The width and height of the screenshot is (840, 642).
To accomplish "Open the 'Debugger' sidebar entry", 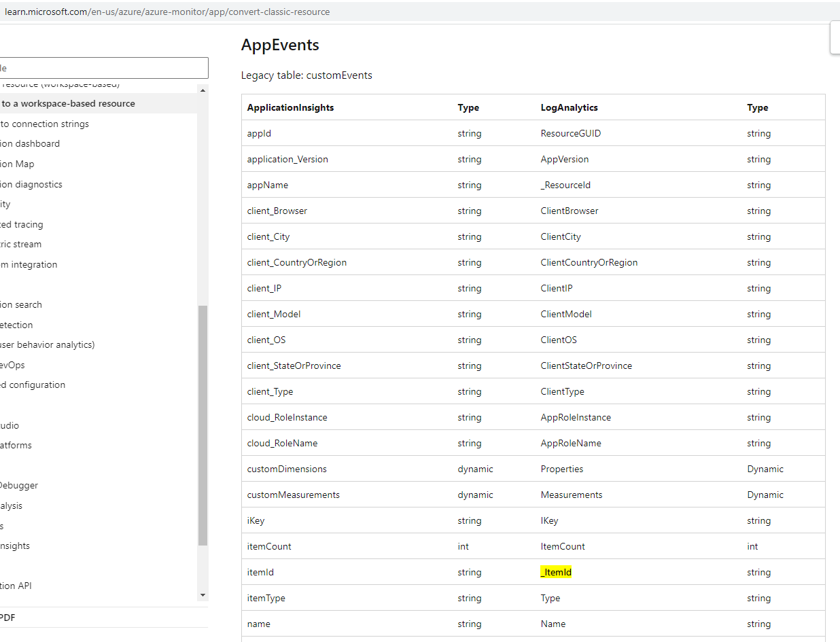I will click(x=19, y=485).
